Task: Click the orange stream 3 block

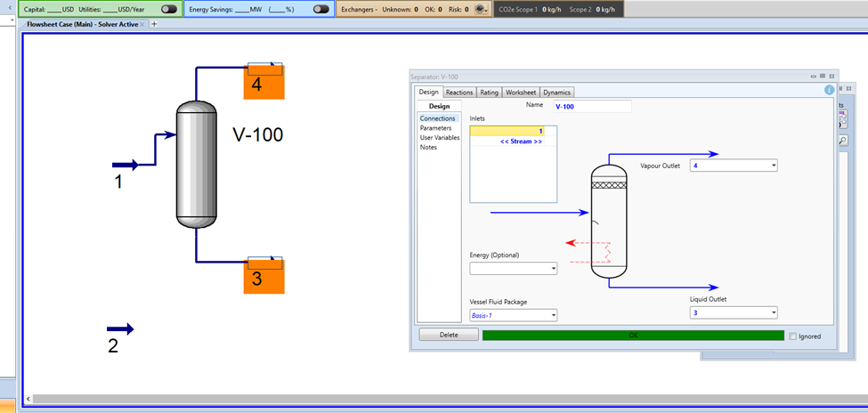Action: click(264, 276)
